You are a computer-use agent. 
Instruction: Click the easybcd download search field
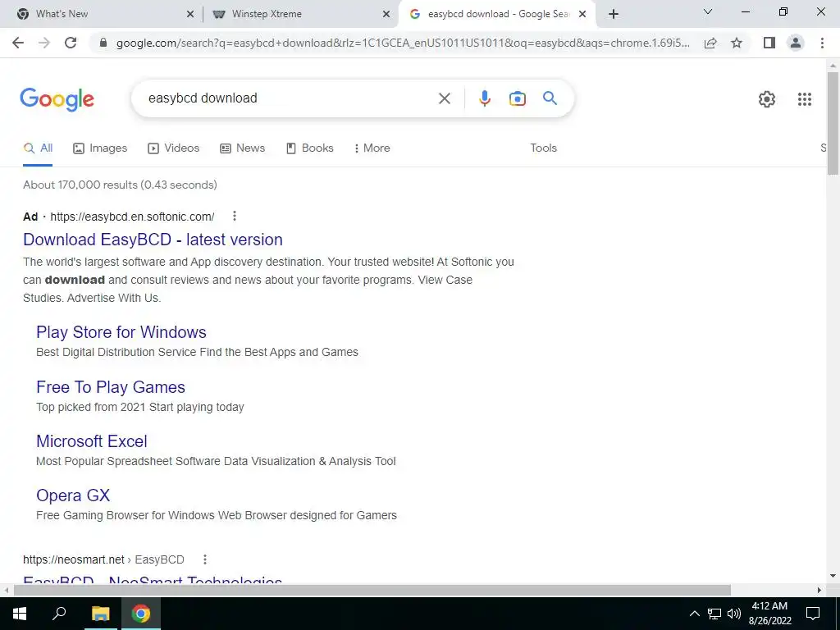(290, 98)
